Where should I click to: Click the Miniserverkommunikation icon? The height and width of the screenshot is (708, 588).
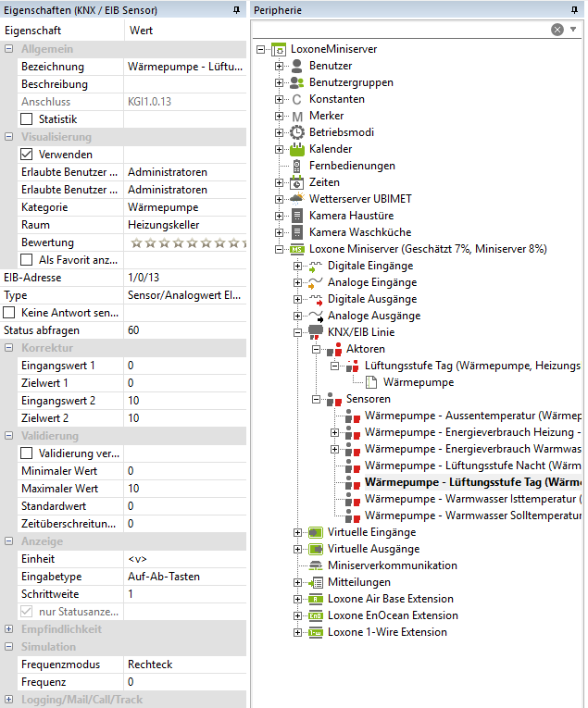coord(315,565)
